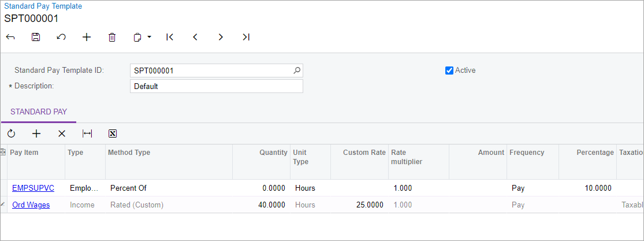The width and height of the screenshot is (644, 241).
Task: Delete the selected grid row
Action: (62, 134)
